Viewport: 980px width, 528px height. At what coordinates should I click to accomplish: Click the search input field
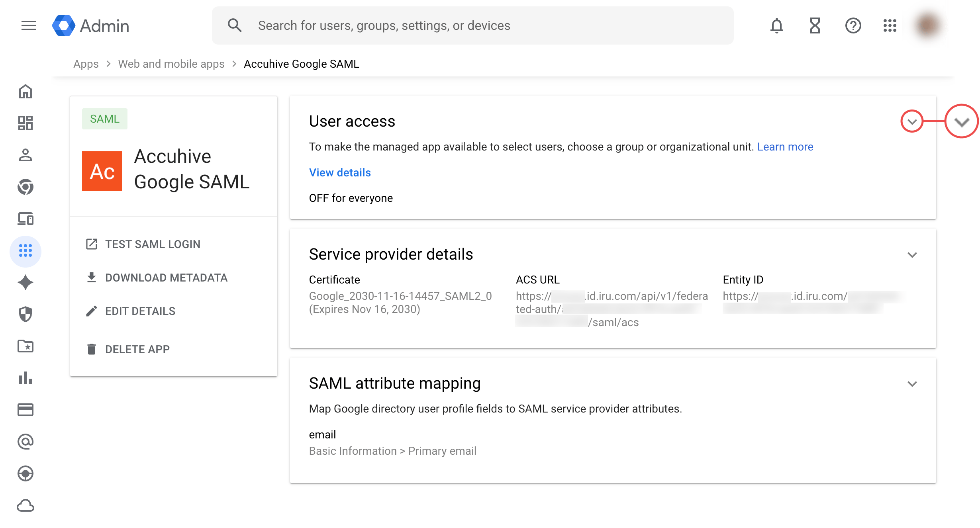pos(472,25)
